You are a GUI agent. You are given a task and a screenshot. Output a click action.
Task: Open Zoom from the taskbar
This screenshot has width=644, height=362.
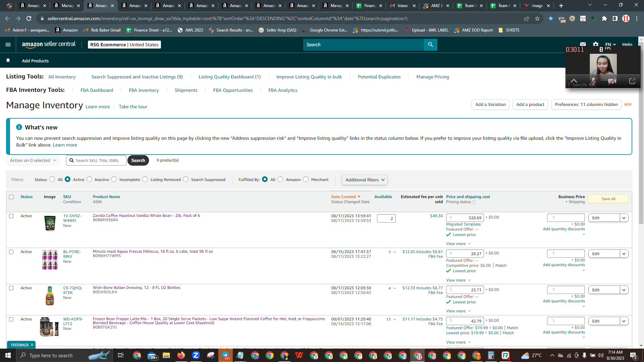(x=196, y=355)
